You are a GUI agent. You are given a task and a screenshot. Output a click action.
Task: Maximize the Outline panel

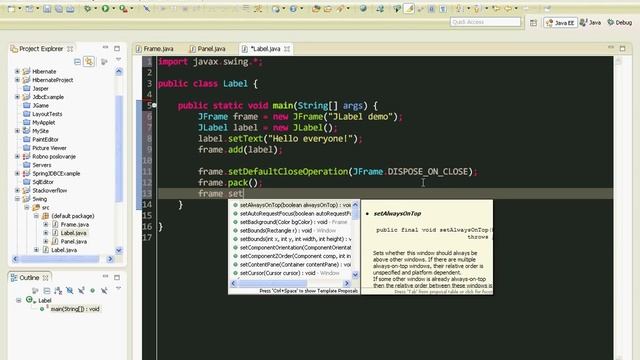[x=117, y=277]
